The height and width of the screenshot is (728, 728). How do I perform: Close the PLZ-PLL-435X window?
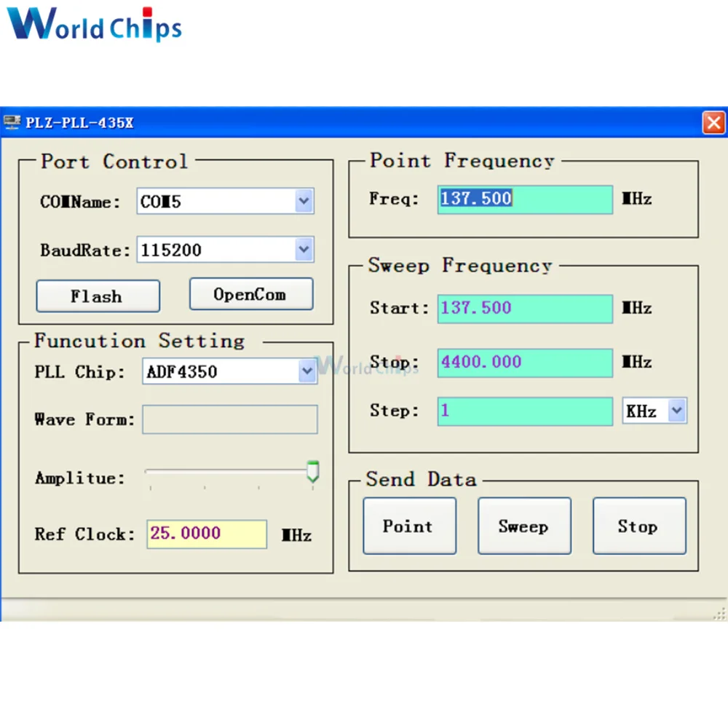pos(714,123)
